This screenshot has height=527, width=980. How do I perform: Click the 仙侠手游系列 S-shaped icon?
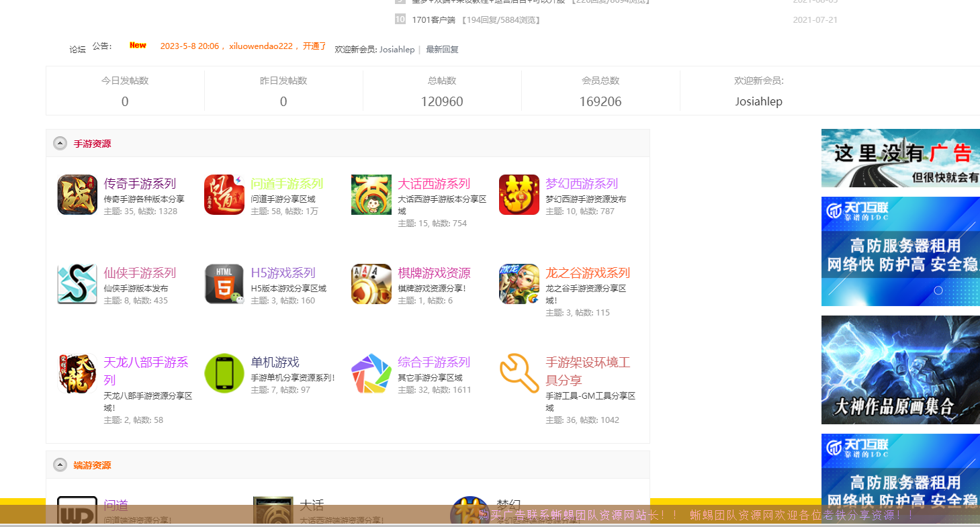coord(77,284)
